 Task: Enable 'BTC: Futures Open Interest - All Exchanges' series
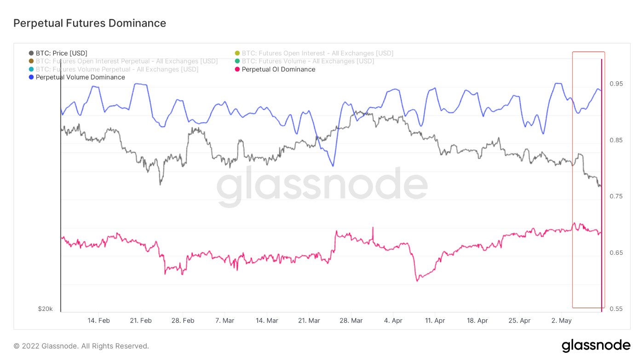[x=317, y=53]
